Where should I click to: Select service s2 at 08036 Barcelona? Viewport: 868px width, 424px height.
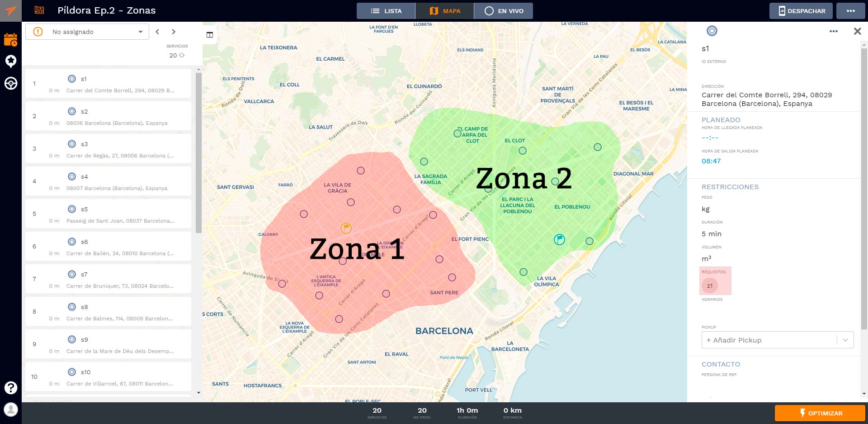[108, 116]
